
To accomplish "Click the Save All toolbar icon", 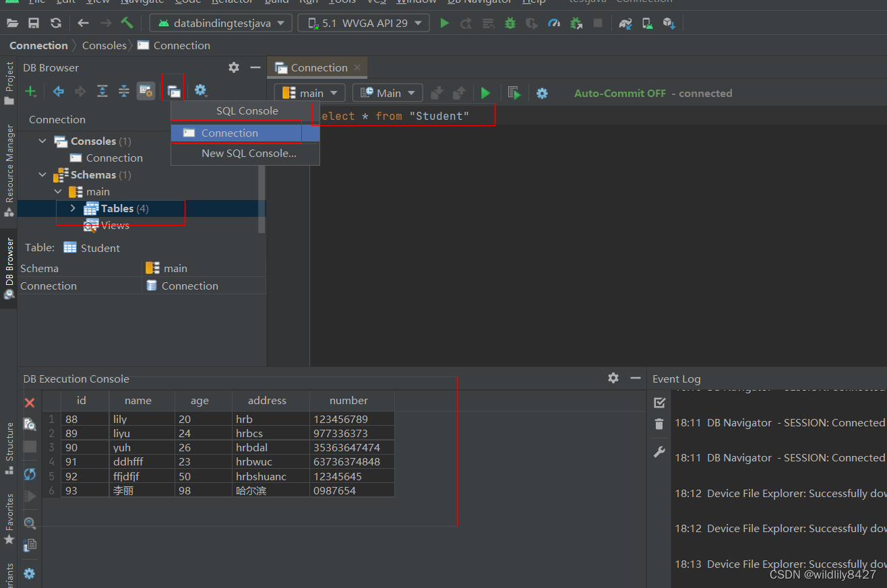I will [x=34, y=24].
